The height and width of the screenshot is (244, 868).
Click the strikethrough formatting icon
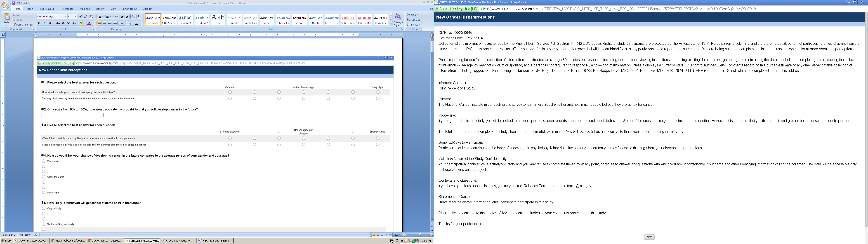click(58, 23)
